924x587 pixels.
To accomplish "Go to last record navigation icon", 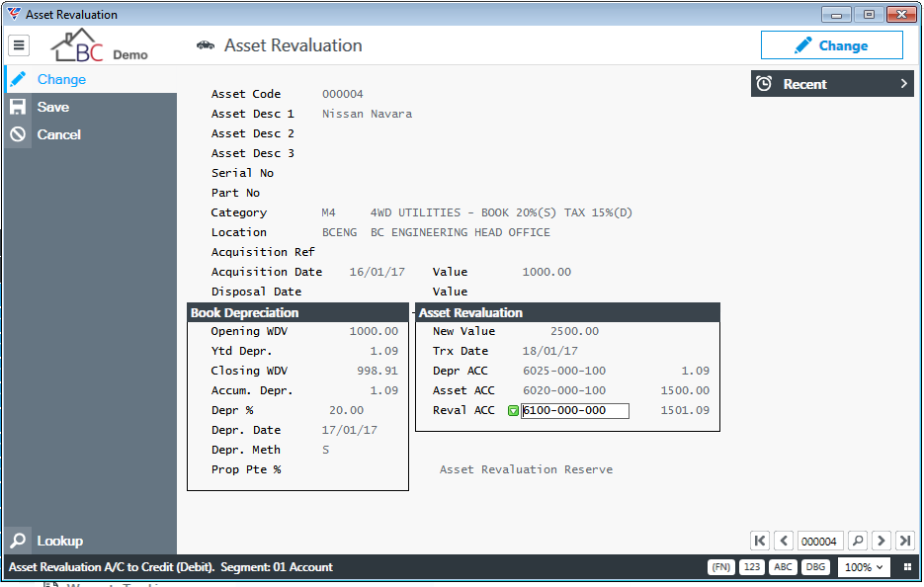I will (905, 541).
